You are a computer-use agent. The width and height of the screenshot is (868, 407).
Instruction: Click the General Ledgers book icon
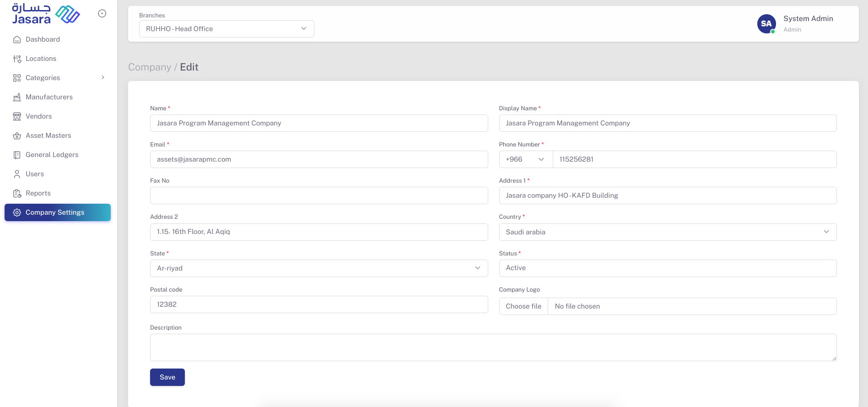(17, 155)
